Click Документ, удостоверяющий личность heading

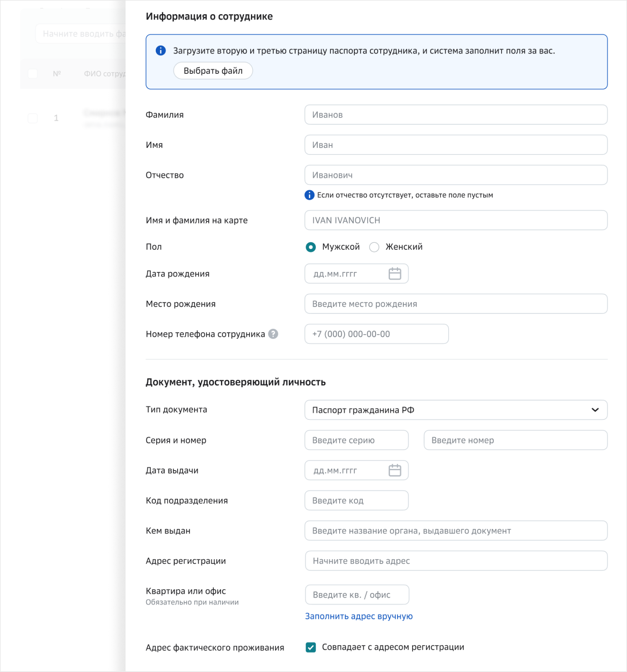(x=236, y=382)
